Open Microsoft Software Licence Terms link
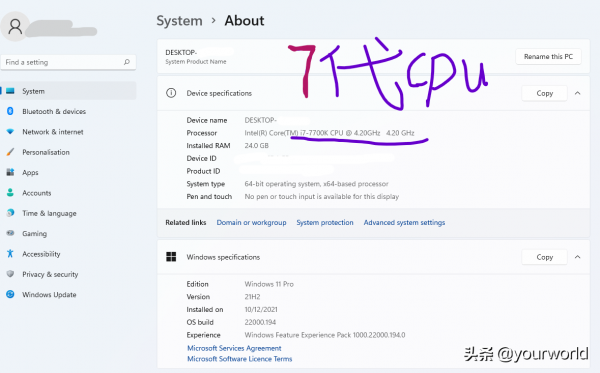600x373 pixels. [240, 359]
